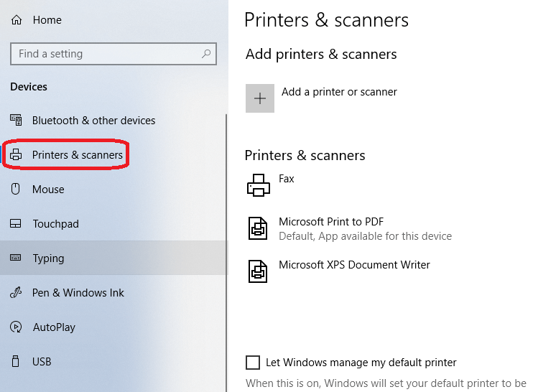Screen dimensions: 533x392
Task: Select the Fax device name
Action: pyautogui.click(x=287, y=179)
